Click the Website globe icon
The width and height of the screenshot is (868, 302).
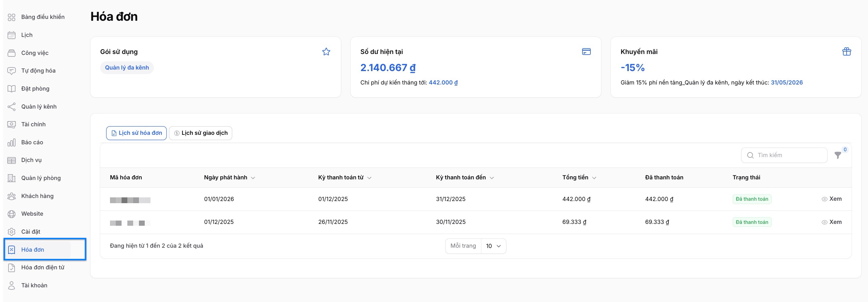12,214
